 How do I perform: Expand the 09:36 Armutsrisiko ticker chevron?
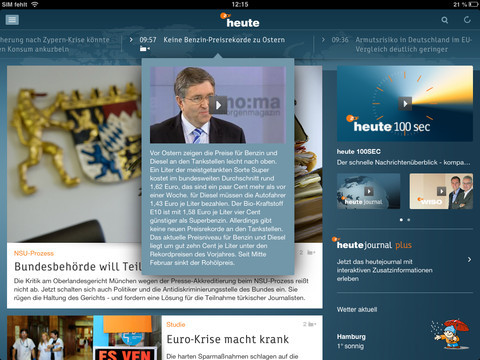point(323,40)
